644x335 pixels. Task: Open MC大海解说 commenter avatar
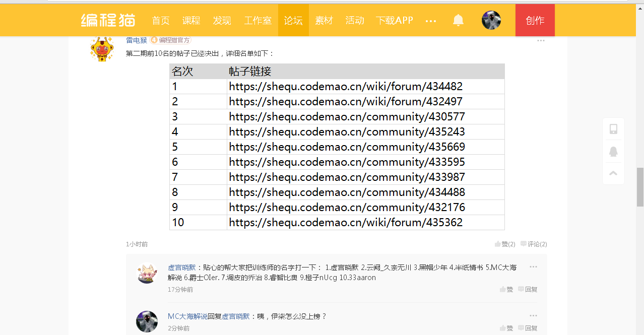[147, 321]
